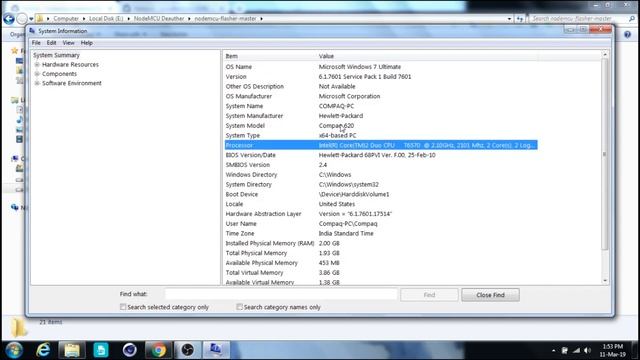This screenshot has height=360, width=640.
Task: Click the volume speaker tray icon
Action: tap(587, 351)
